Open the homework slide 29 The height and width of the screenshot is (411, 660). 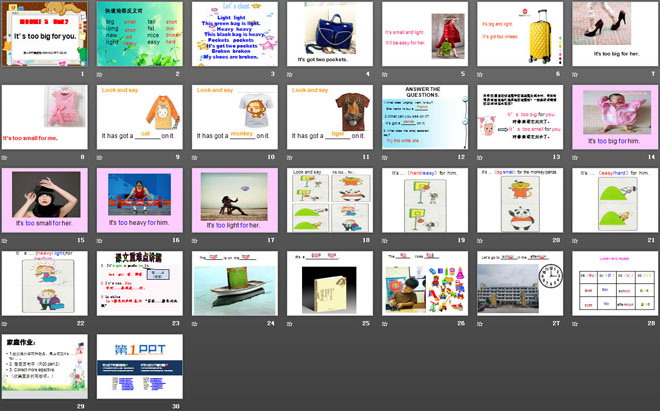[x=44, y=365]
